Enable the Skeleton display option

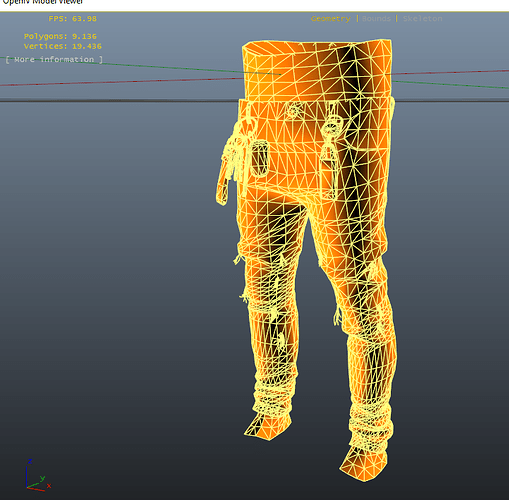point(422,19)
